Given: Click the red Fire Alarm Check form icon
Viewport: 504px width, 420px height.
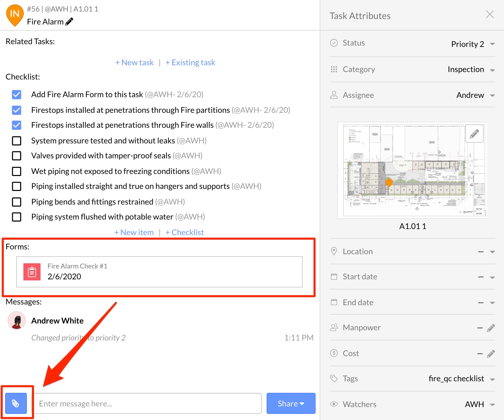Looking at the screenshot, I should (x=32, y=272).
